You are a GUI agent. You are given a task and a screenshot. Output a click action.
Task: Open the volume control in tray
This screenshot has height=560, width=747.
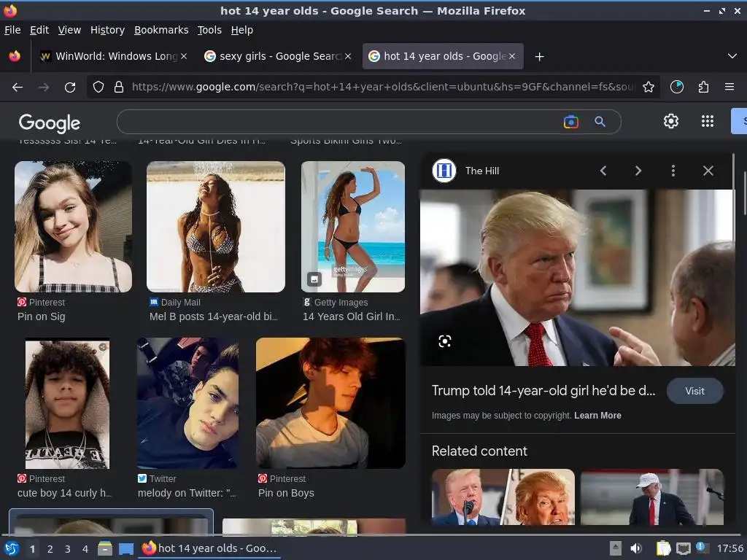point(635,548)
